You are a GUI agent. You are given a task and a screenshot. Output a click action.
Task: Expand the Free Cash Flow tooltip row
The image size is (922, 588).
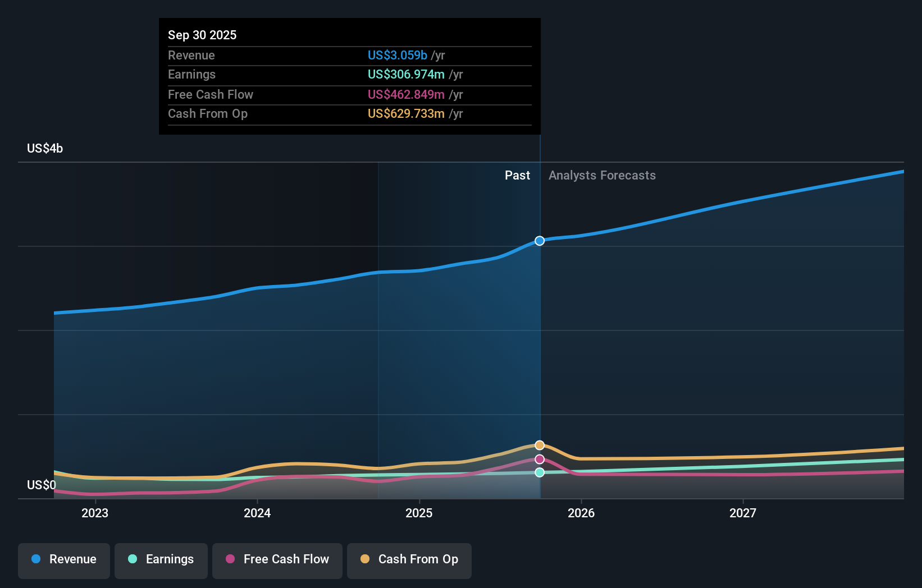(349, 94)
